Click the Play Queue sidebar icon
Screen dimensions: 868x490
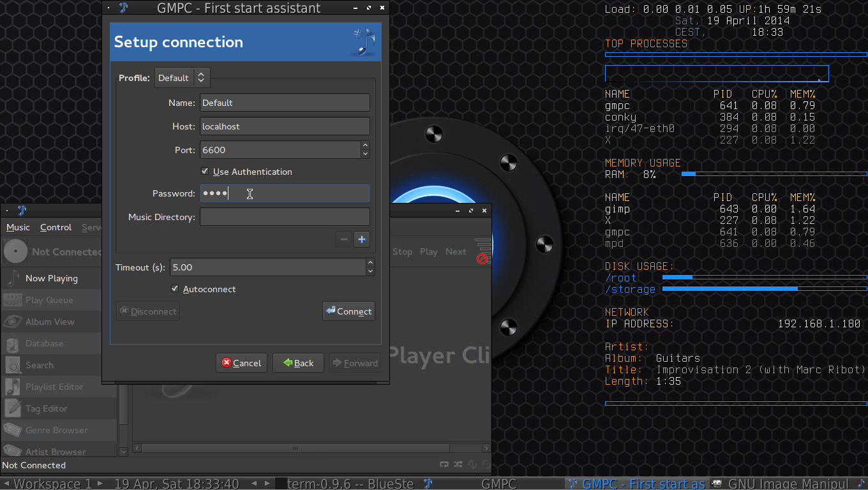13,300
